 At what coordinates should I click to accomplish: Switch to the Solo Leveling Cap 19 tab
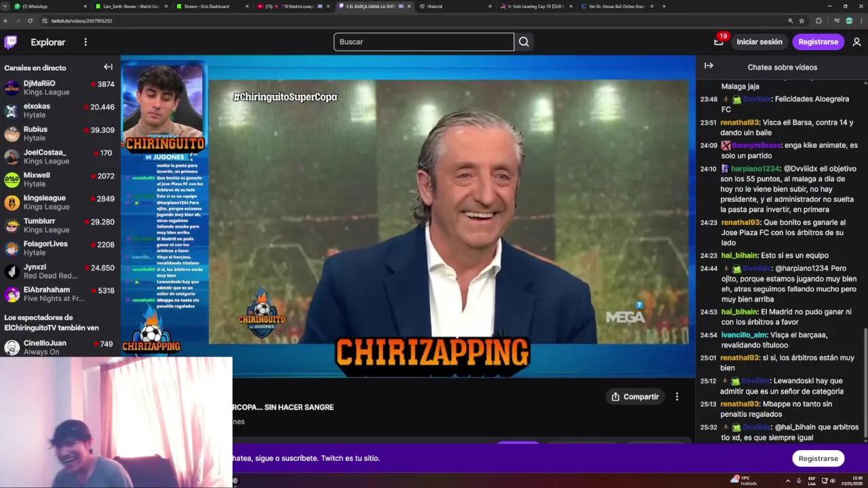536,6
